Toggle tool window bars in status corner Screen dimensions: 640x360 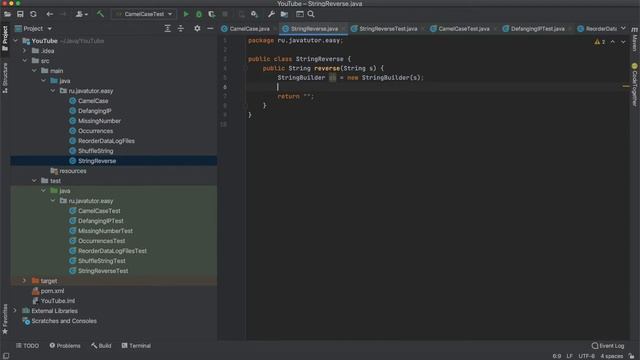pyautogui.click(x=6, y=356)
